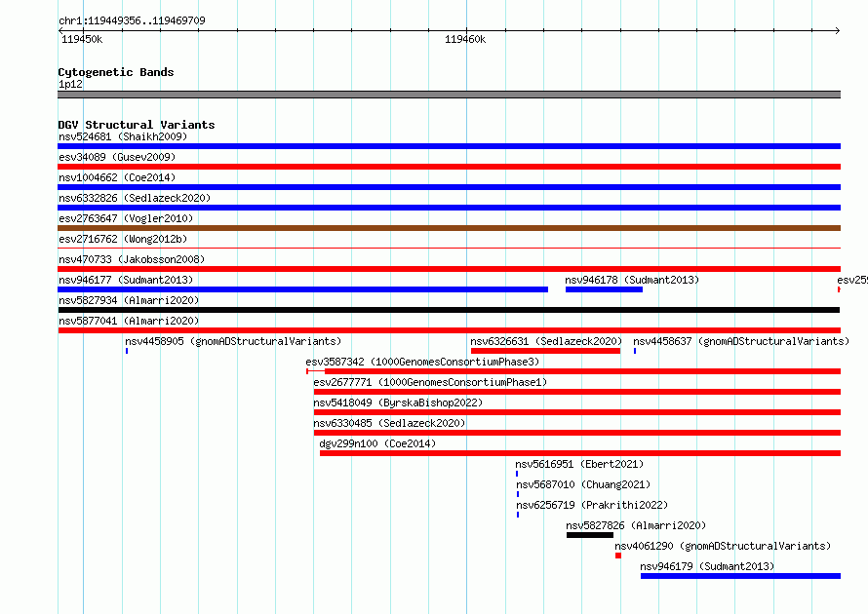Click nsv4458905 (gnomADStructuralVariants) label
This screenshot has height=614, width=868.
[x=233, y=341]
